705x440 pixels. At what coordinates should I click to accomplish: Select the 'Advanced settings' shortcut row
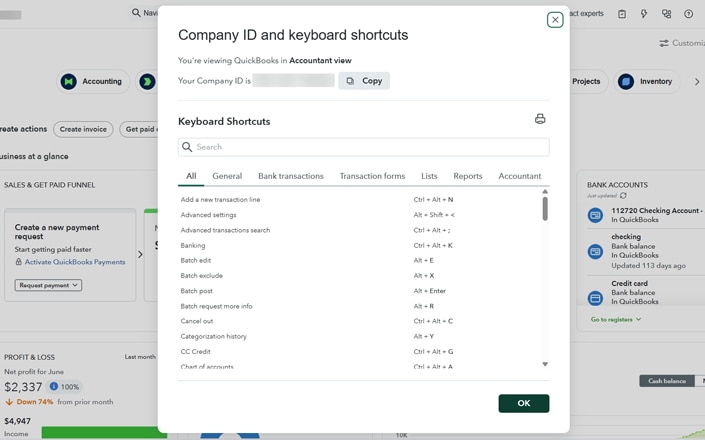[x=360, y=215]
